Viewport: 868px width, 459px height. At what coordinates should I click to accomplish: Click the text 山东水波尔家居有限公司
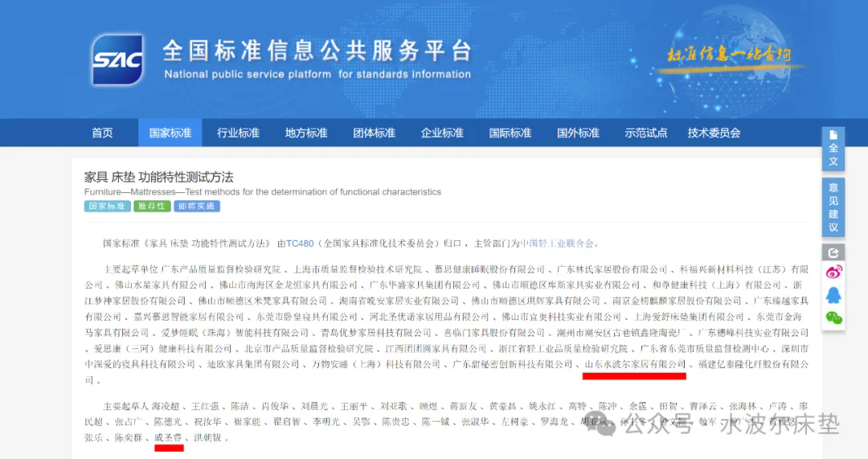[635, 364]
